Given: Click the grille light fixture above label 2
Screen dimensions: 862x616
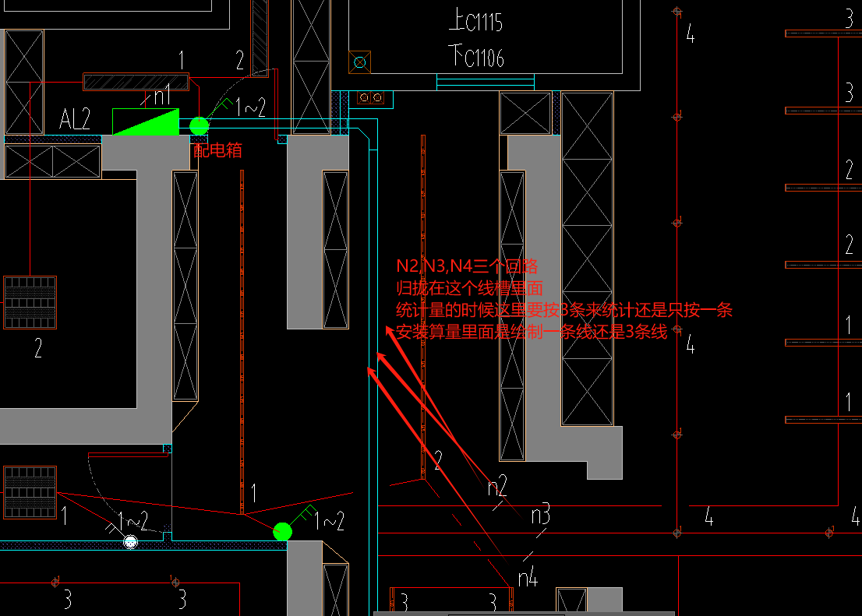Looking at the screenshot, I should tap(30, 303).
